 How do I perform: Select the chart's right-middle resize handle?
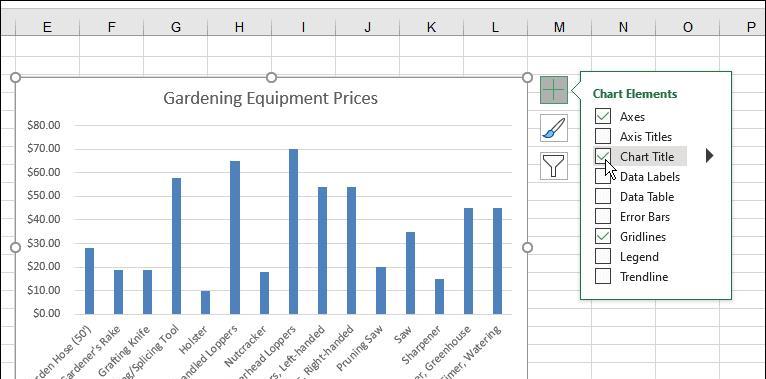pyautogui.click(x=527, y=248)
